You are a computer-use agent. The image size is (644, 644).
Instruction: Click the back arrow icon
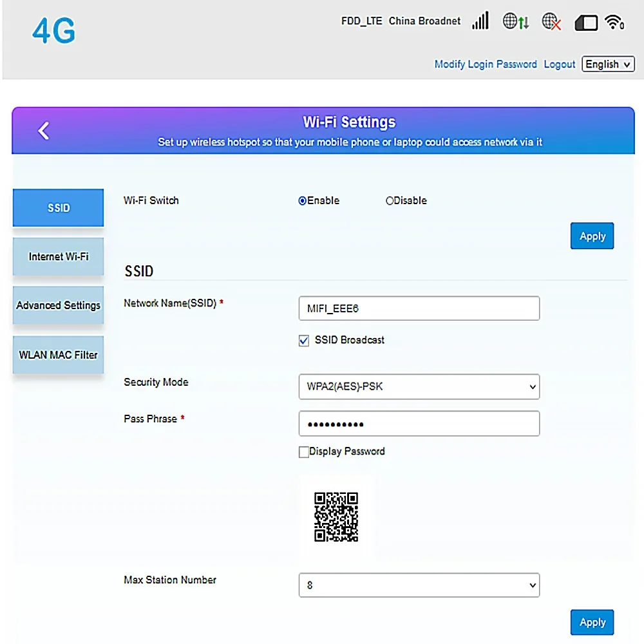click(44, 131)
